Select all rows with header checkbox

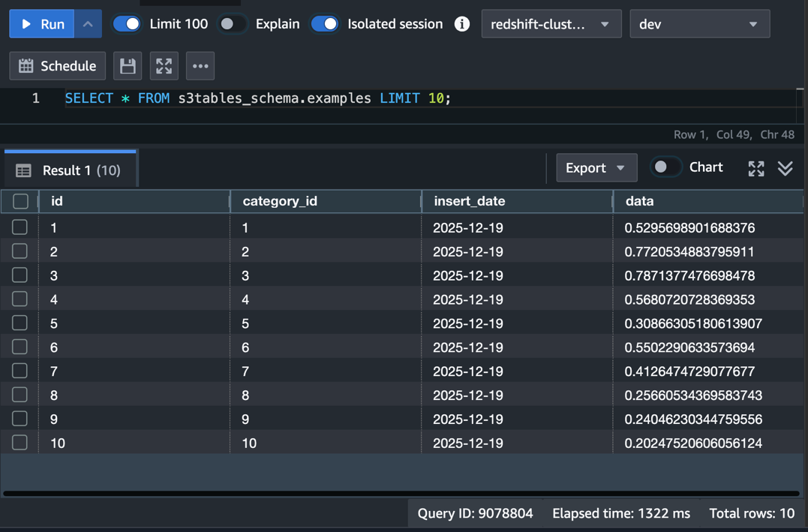coord(20,201)
